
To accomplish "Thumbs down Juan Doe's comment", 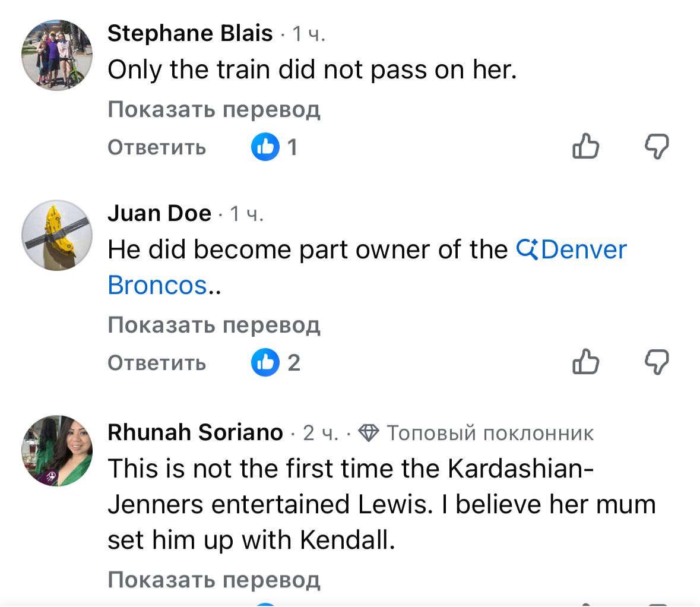I will [x=657, y=362].
